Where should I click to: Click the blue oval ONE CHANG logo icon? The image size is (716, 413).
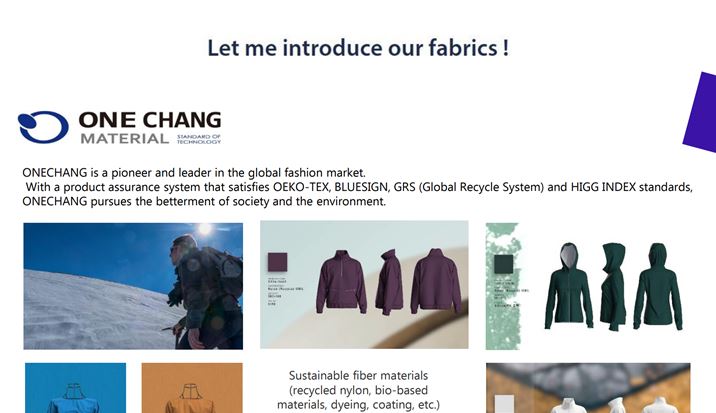pos(43,127)
